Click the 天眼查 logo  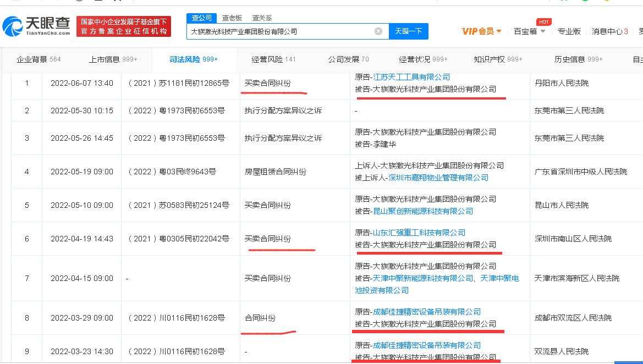pos(36,26)
